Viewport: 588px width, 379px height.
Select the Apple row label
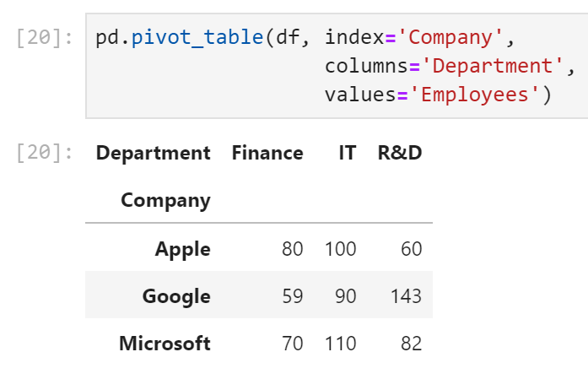182,249
